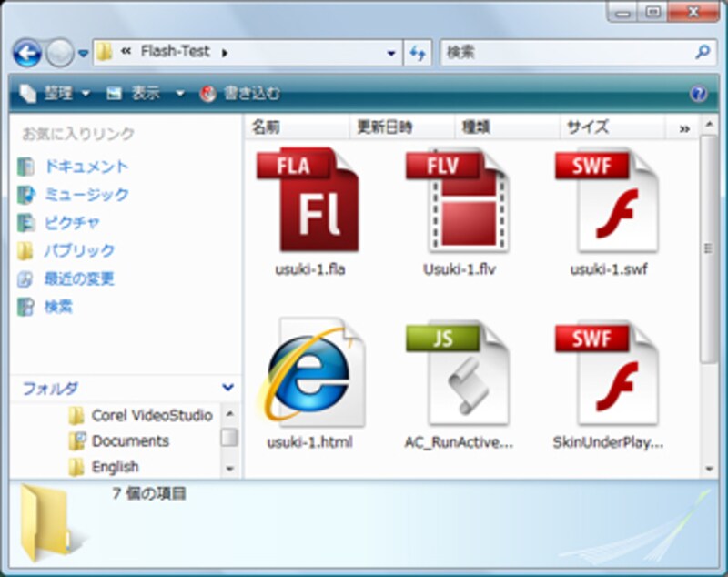Click the refresh button beside address bar
728x577 pixels.
[x=418, y=53]
